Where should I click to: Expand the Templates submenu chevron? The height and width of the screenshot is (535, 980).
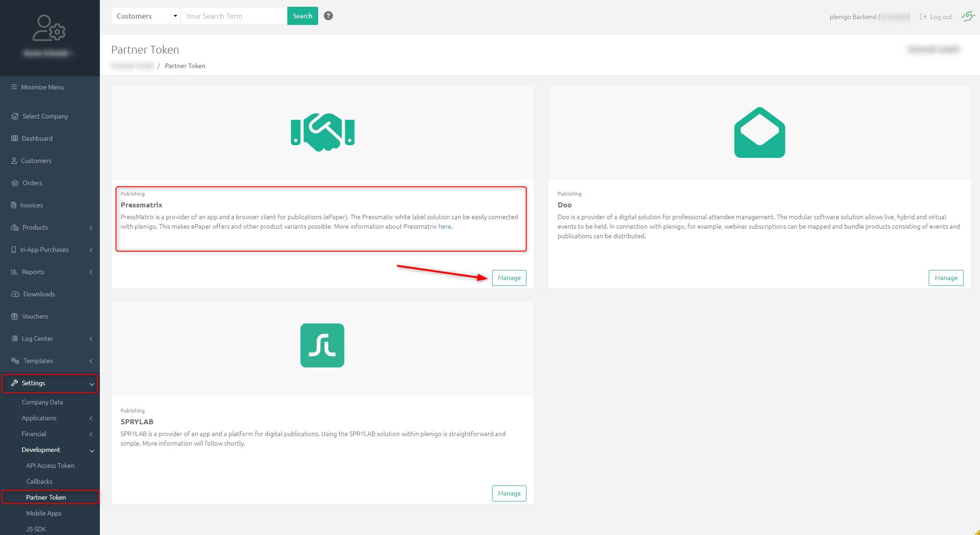tap(91, 361)
